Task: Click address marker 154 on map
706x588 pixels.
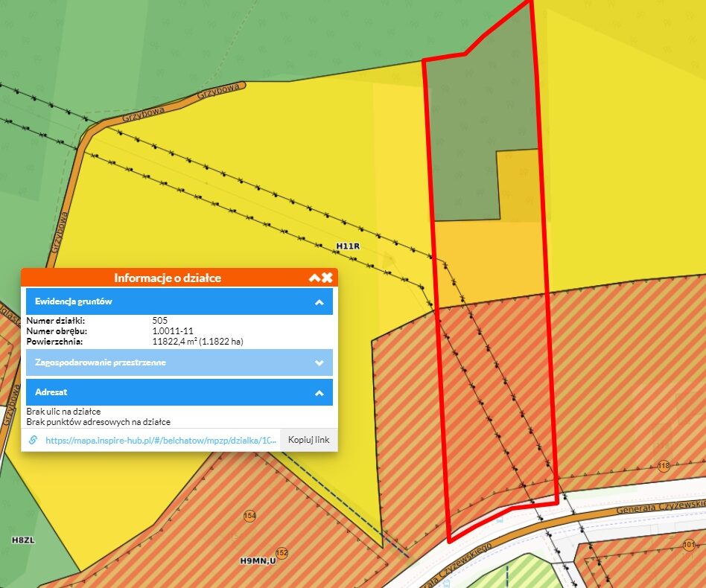Action: (x=249, y=516)
